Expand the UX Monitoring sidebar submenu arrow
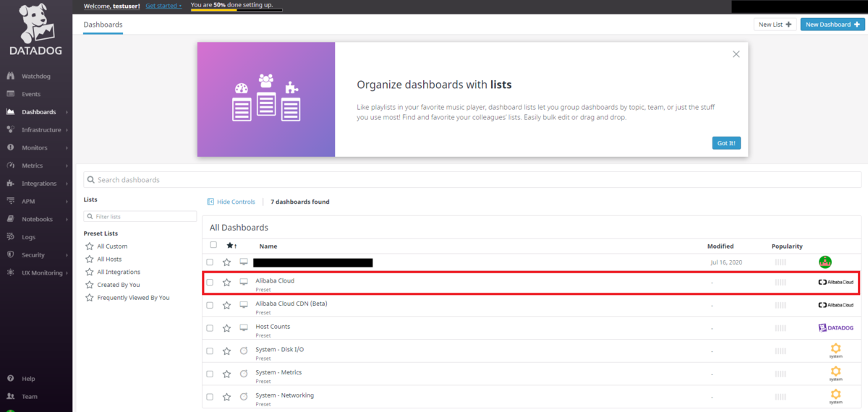Screen dimensions: 868x412 pyautogui.click(x=67, y=272)
